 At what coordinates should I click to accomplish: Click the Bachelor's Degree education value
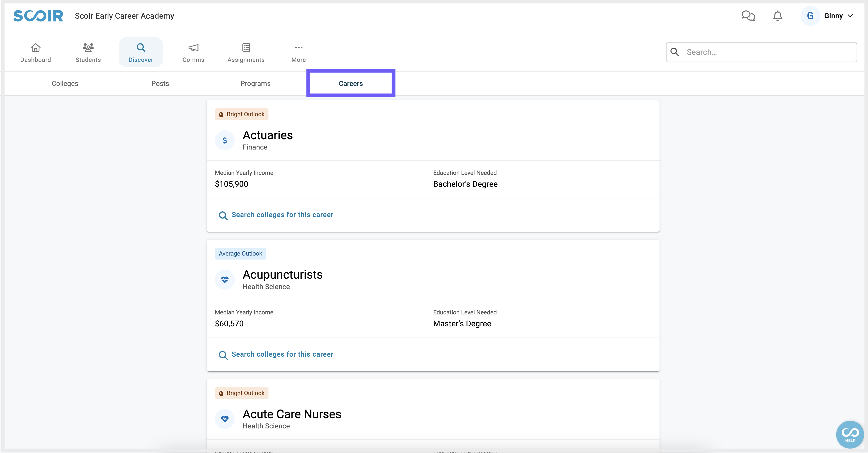click(465, 184)
